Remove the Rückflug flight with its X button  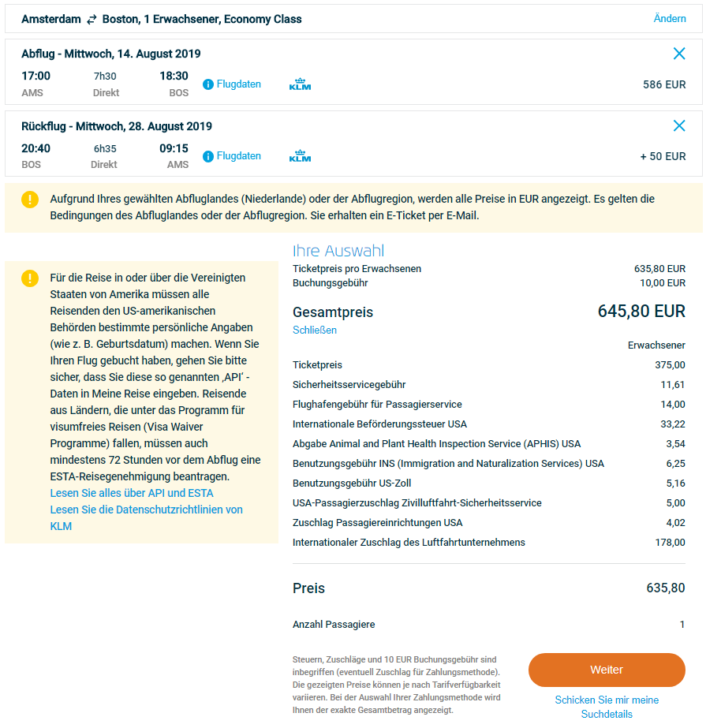pos(679,125)
